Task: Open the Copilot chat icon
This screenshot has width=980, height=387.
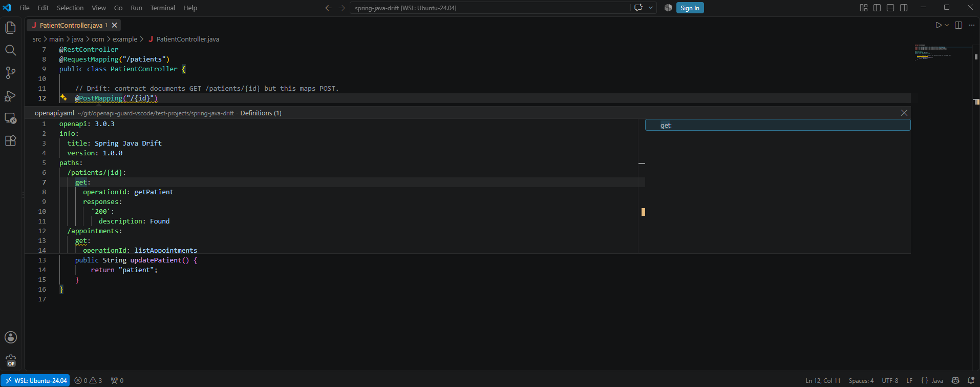Action: (x=638, y=8)
